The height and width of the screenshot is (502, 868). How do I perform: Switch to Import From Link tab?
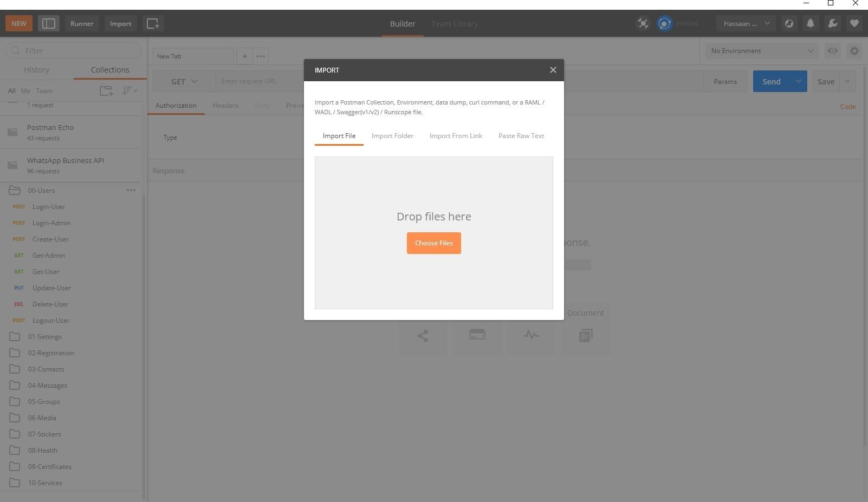click(x=456, y=136)
